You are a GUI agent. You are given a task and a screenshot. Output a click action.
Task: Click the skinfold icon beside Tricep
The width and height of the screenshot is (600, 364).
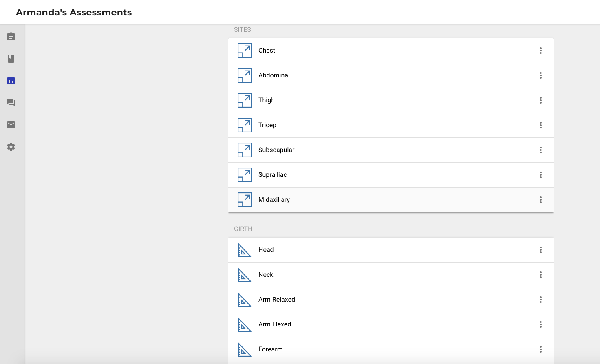pyautogui.click(x=245, y=125)
